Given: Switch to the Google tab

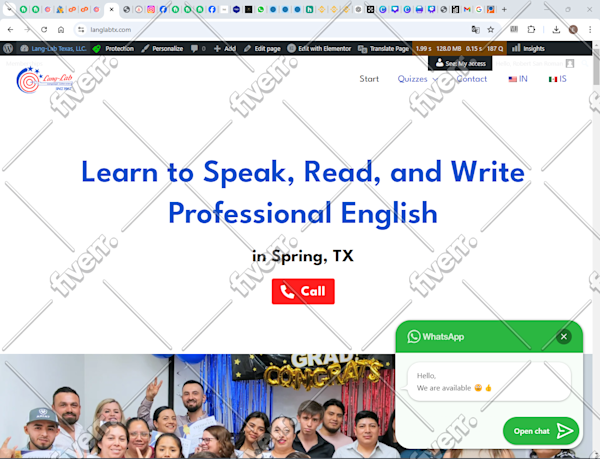Looking at the screenshot, I should point(479,10).
